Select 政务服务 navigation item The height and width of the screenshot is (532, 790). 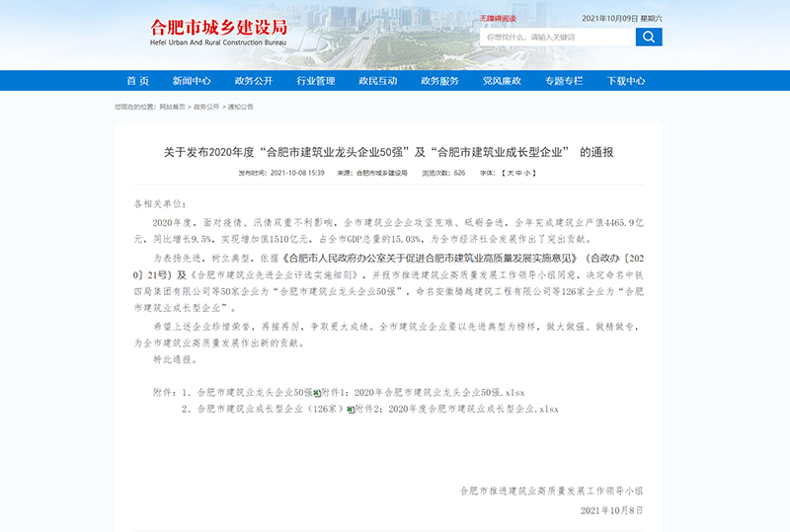click(x=439, y=81)
